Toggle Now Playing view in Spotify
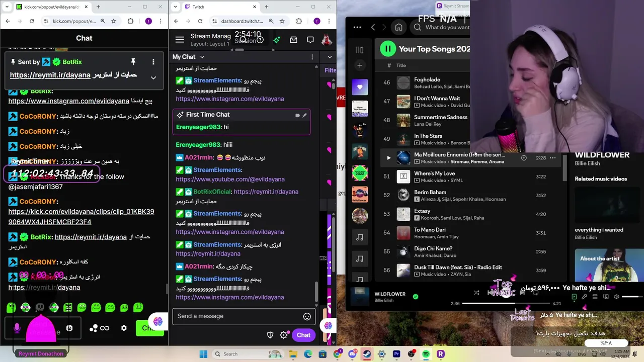Viewport: 644px width, 362px height. click(x=574, y=297)
